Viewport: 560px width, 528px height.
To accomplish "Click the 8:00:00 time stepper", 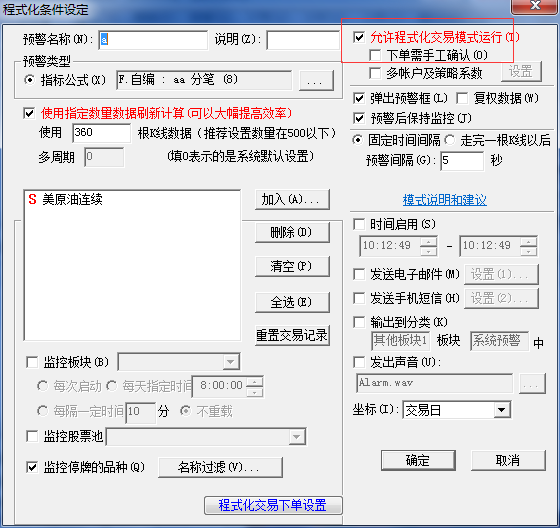I will tap(255, 387).
